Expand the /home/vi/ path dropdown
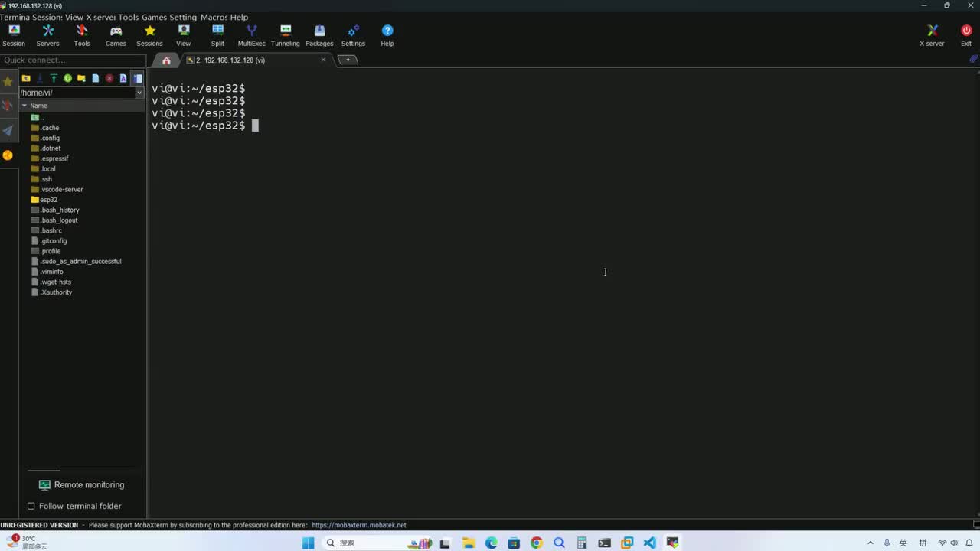The width and height of the screenshot is (980, 551). pyautogui.click(x=139, y=93)
